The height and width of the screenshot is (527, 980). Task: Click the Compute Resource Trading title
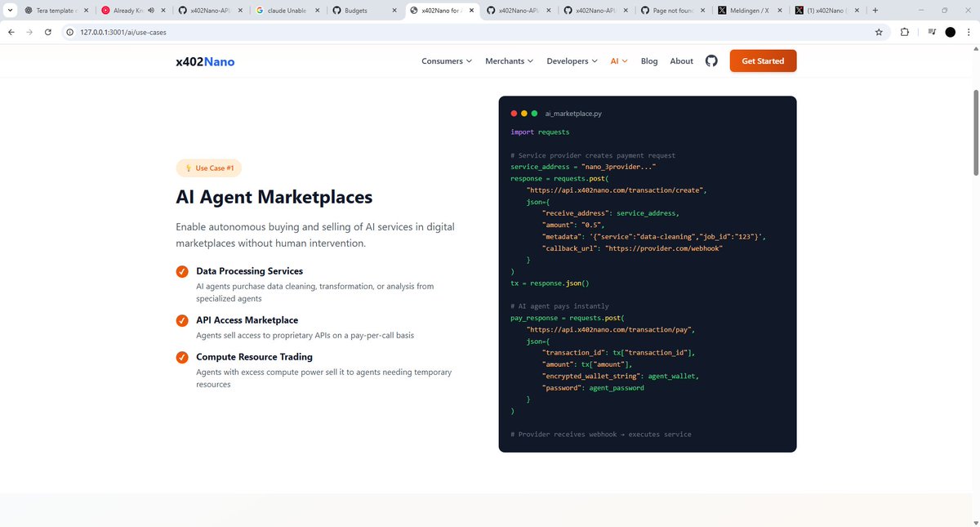[x=254, y=357]
